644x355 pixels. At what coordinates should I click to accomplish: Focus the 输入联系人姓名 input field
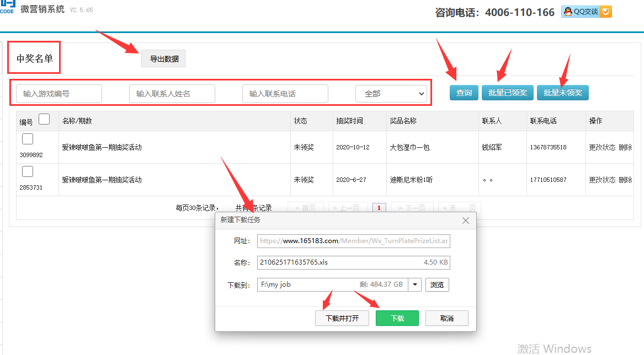[172, 94]
